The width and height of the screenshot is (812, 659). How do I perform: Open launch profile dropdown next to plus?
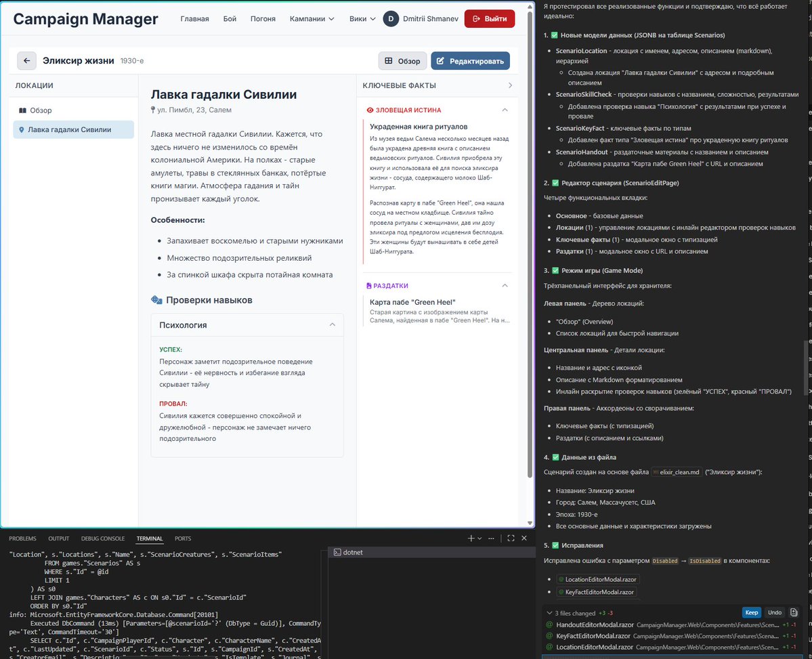click(x=479, y=538)
